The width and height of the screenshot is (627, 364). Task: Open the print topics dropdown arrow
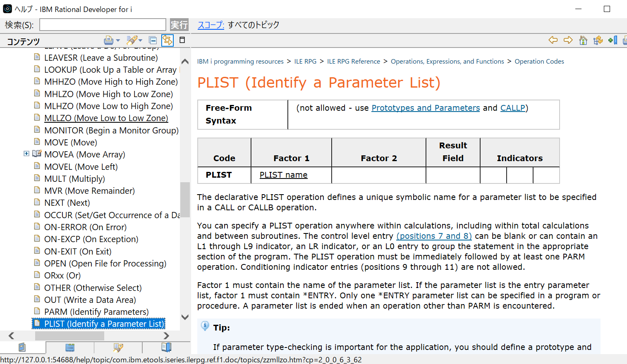(118, 40)
